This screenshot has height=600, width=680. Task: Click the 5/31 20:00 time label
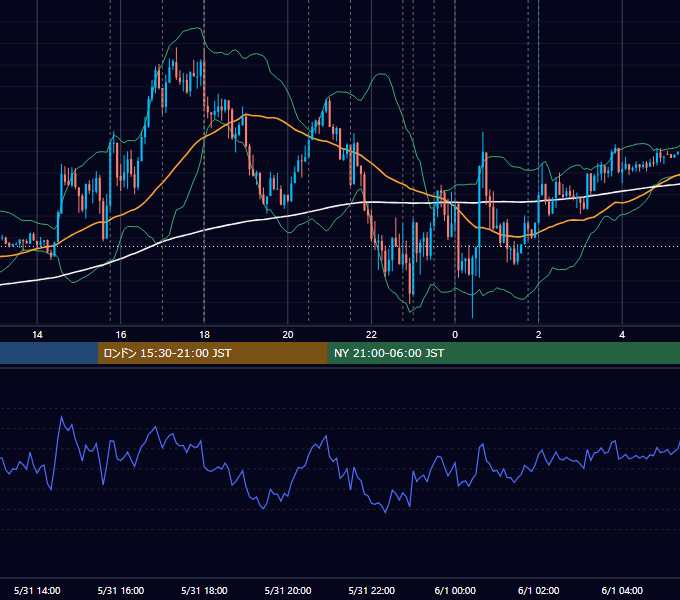tap(288, 590)
